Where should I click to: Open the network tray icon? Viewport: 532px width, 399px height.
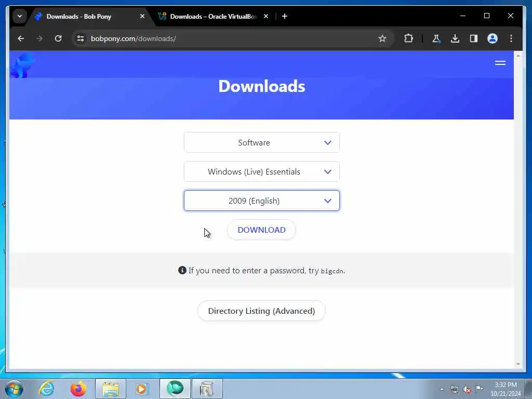(x=454, y=390)
